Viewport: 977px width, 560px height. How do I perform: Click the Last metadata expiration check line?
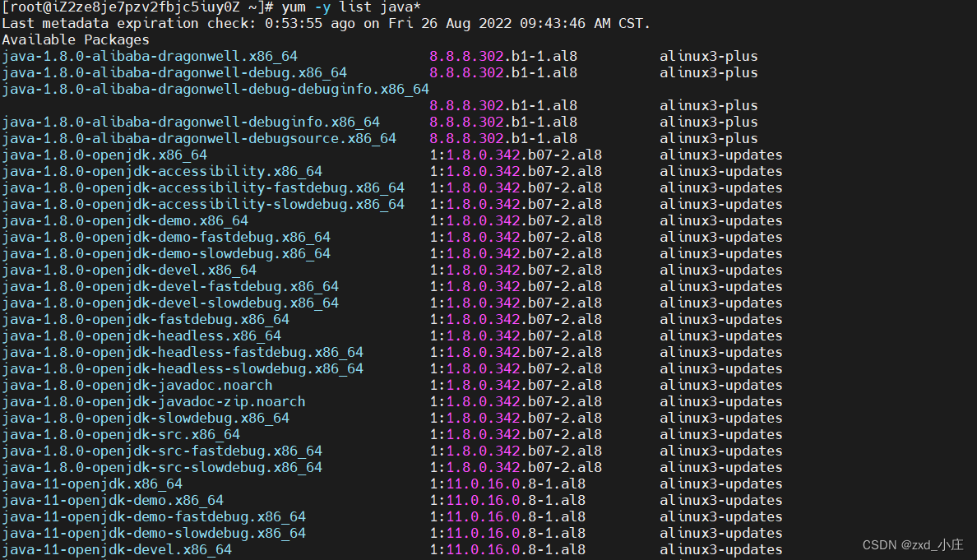point(326,24)
